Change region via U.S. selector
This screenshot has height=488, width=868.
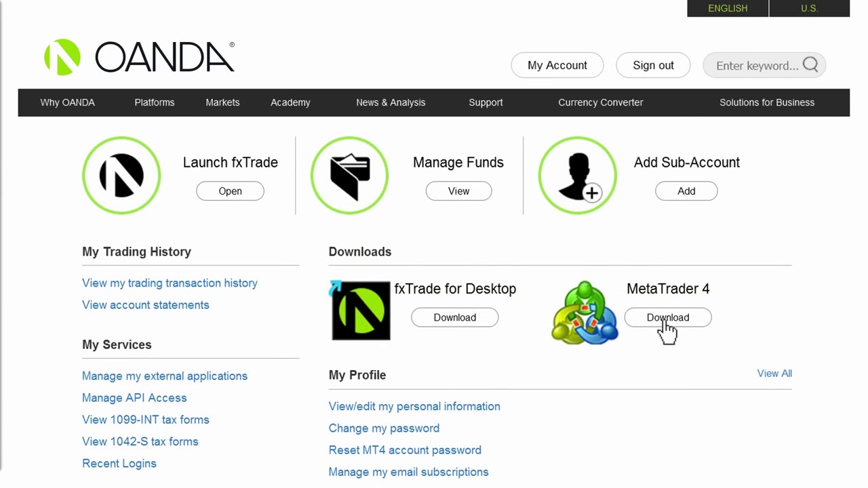809,8
